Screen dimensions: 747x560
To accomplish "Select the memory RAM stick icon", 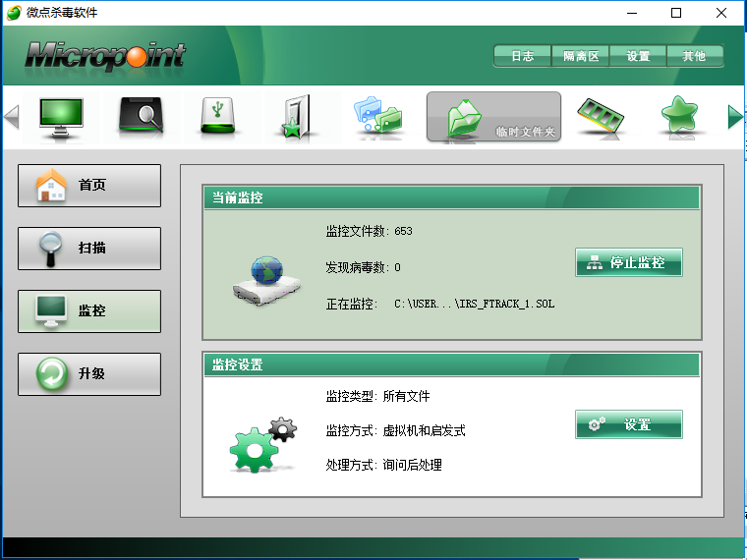I will pyautogui.click(x=601, y=116).
